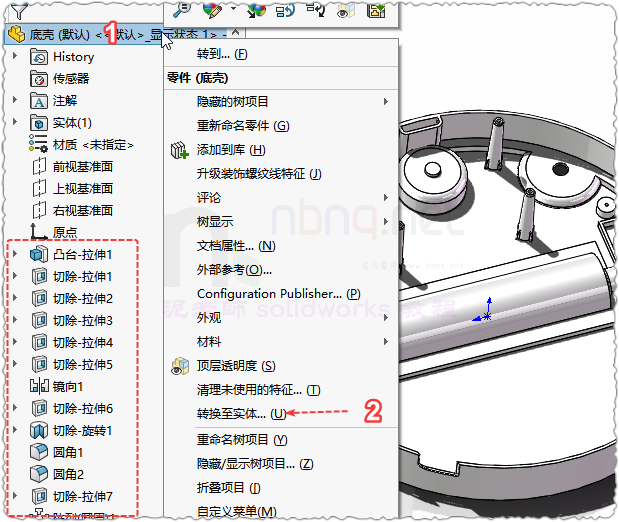
Task: Click 文档属性 document properties entry
Action: [236, 246]
